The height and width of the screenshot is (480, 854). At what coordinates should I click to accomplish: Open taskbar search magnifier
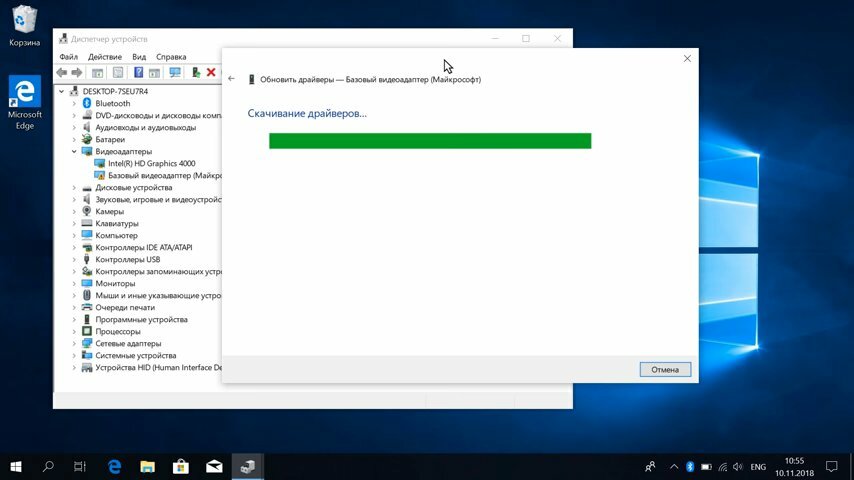(48, 466)
